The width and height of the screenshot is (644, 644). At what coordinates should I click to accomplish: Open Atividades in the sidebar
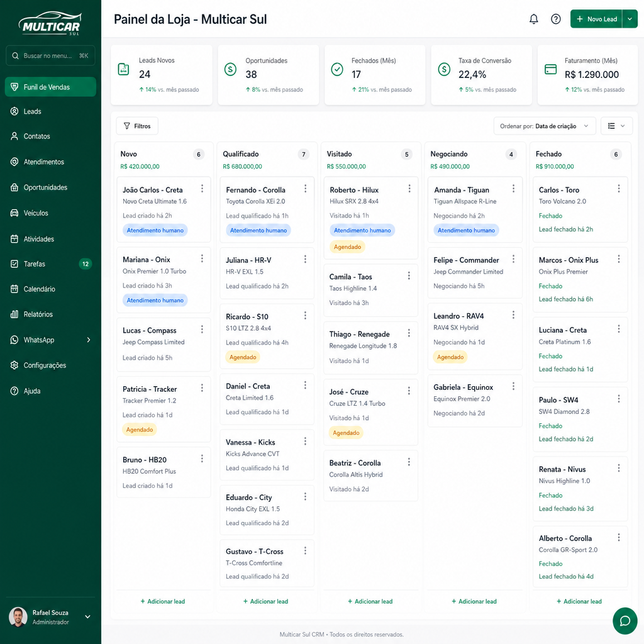(x=50, y=239)
